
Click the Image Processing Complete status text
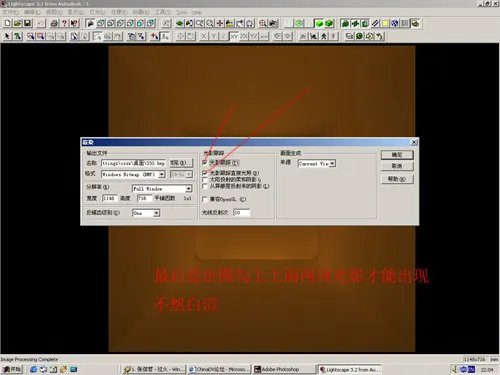[29, 359]
